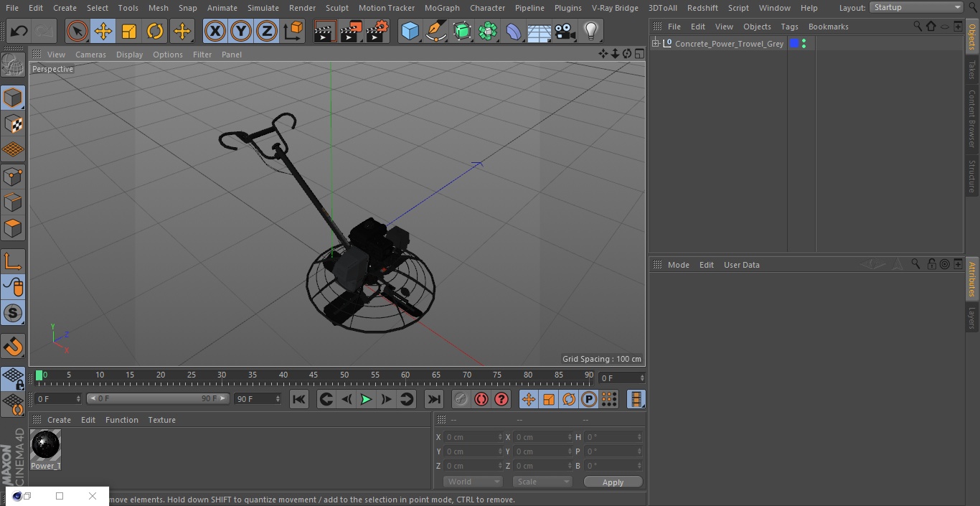This screenshot has height=506, width=980.
Task: Select the Scale tool
Action: (129, 31)
